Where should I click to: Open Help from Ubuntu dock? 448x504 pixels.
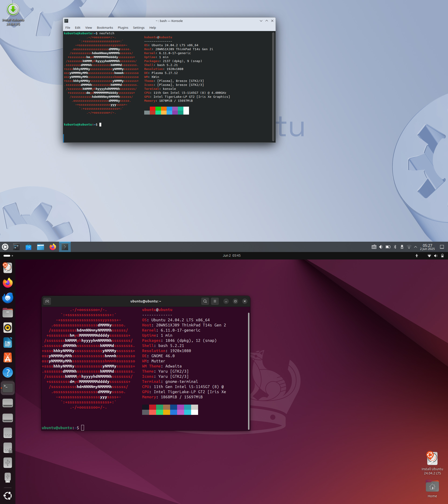tap(8, 373)
